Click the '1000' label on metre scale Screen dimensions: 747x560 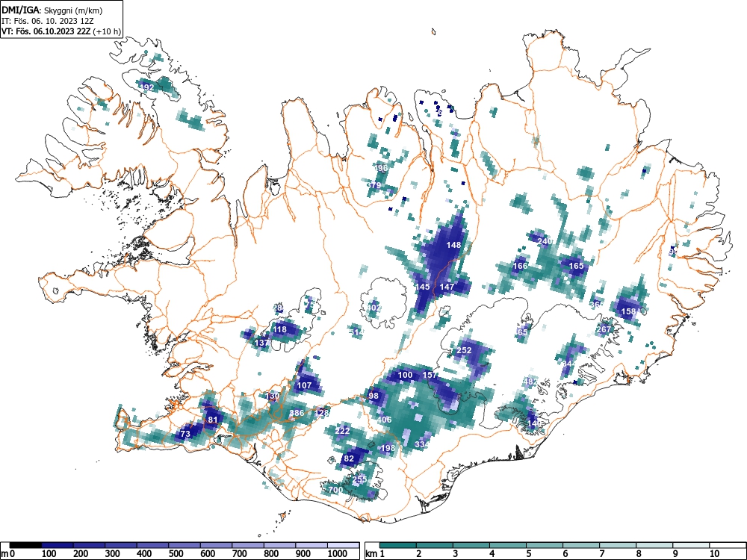(338, 554)
